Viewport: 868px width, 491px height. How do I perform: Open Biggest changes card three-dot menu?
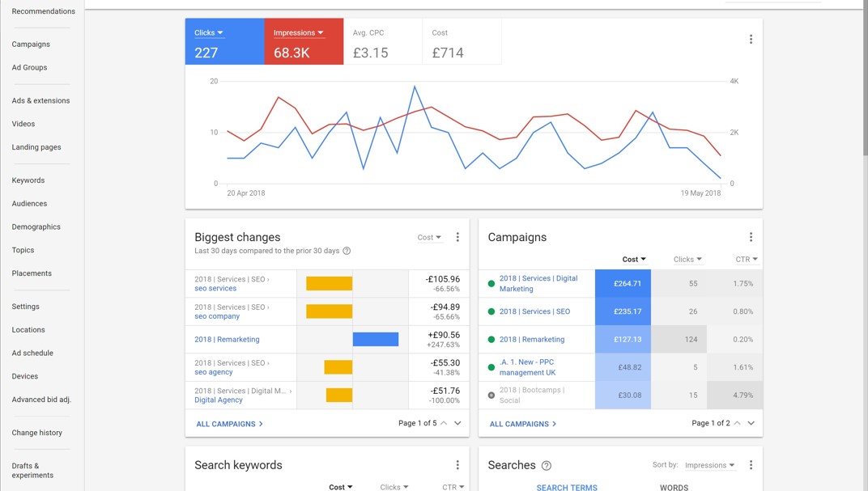457,237
